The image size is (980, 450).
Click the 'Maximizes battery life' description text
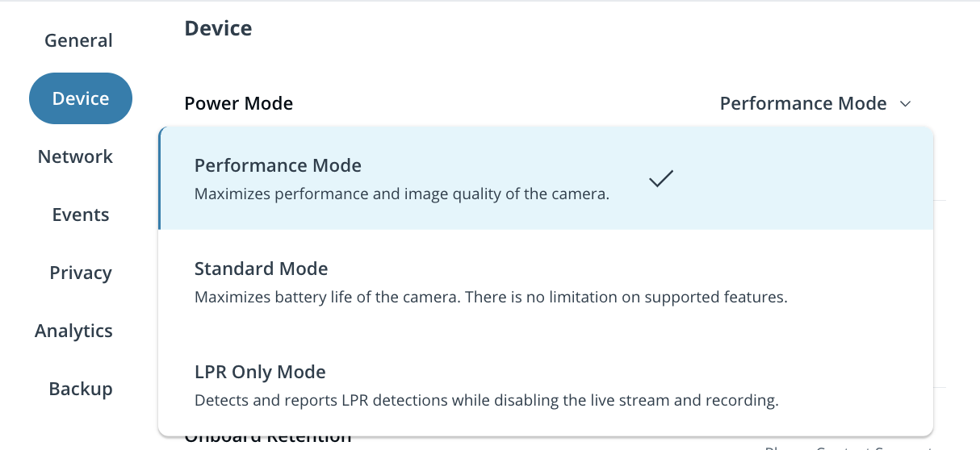490,298
